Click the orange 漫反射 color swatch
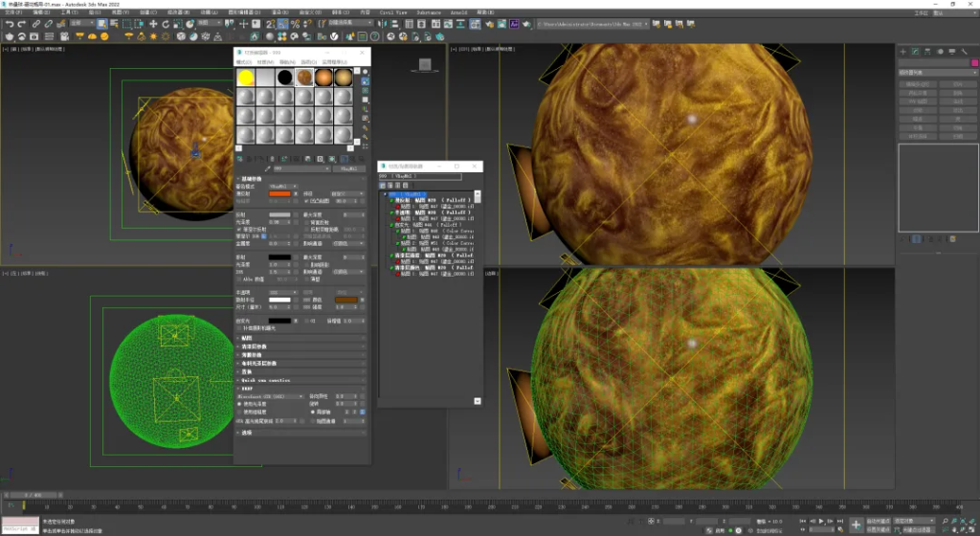 [279, 193]
